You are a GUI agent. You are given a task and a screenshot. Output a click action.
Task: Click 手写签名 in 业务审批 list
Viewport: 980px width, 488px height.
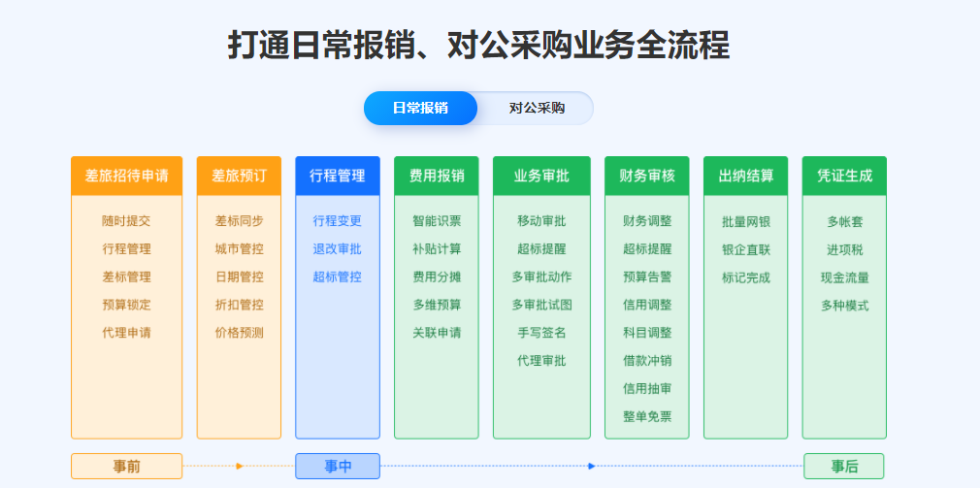point(541,333)
